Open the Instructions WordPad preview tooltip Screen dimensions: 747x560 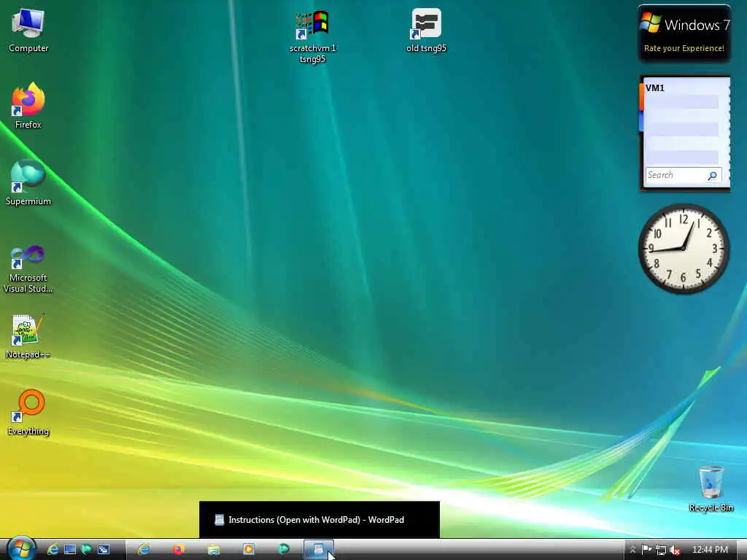320,519
